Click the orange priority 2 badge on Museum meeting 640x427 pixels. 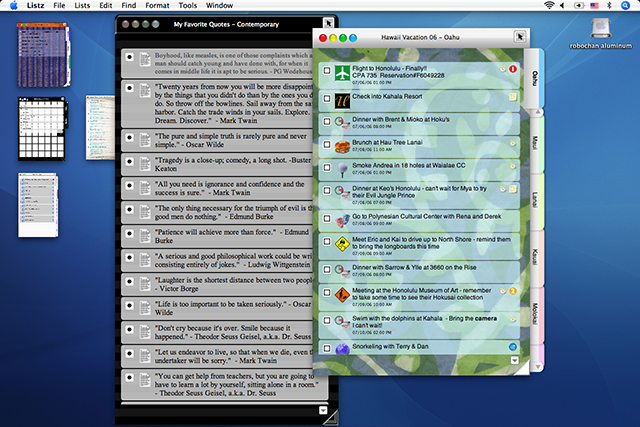(x=513, y=291)
